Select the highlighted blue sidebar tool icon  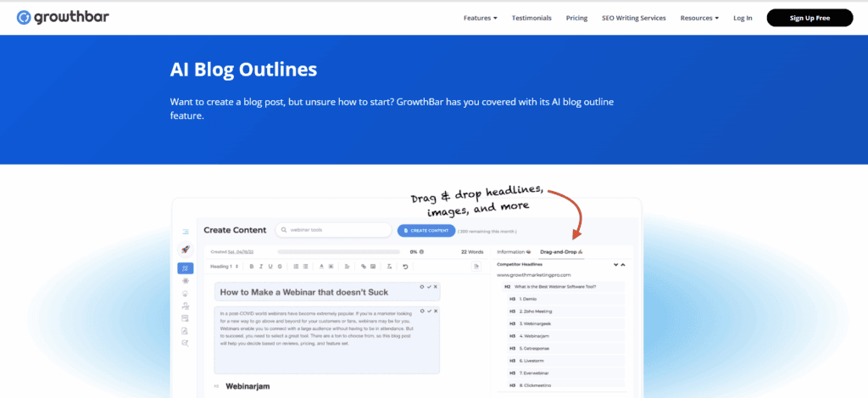[x=186, y=268]
